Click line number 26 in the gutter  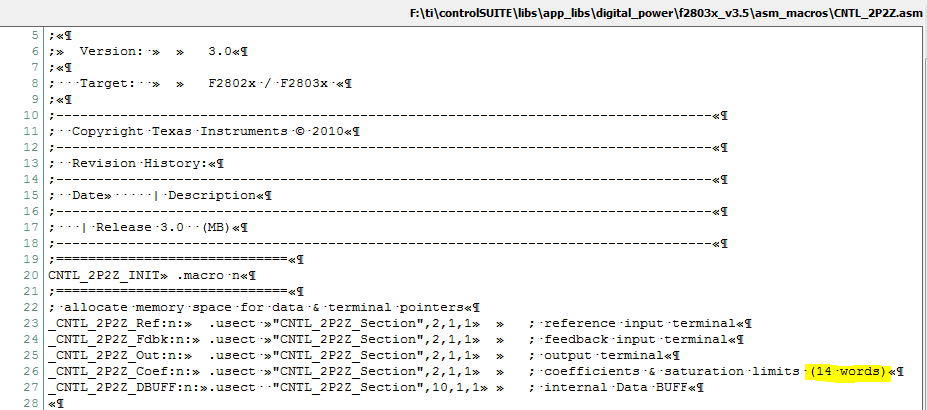pos(32,371)
